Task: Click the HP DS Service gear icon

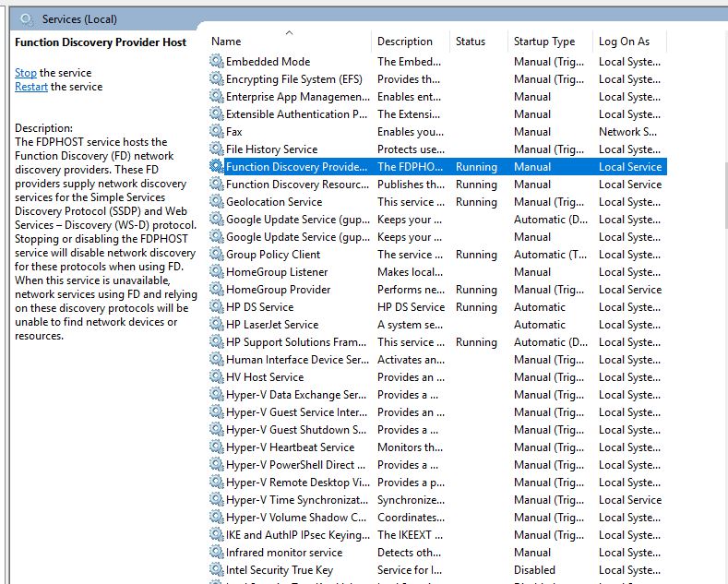Action: (217, 307)
